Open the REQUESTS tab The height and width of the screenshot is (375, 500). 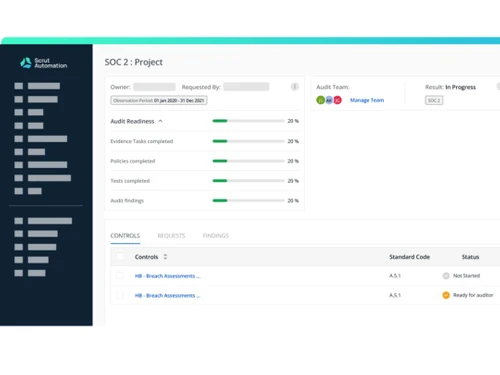pos(171,236)
